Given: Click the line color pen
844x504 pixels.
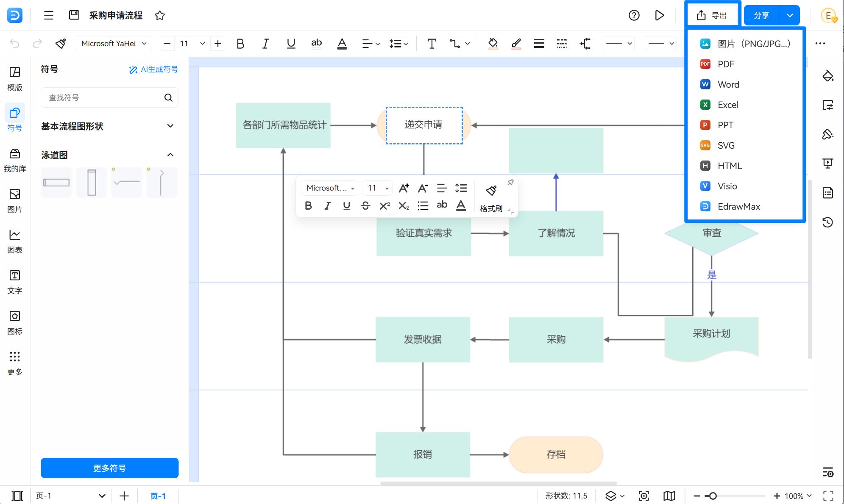Looking at the screenshot, I should click(x=516, y=44).
